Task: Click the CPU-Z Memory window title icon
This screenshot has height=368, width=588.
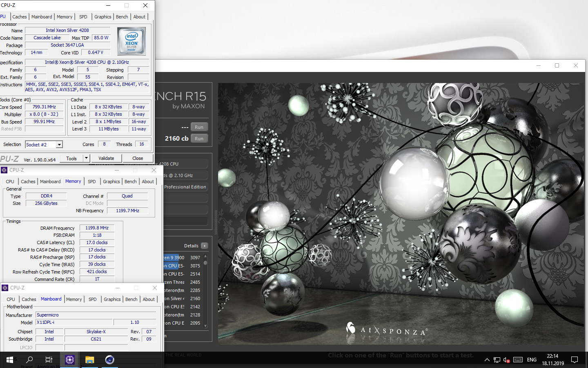Action: tap(4, 170)
